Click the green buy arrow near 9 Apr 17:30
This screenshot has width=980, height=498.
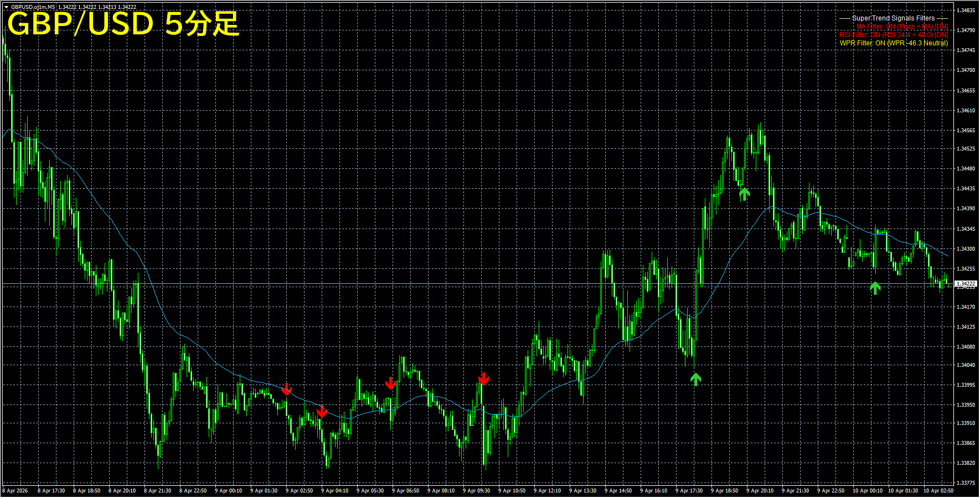tap(696, 379)
